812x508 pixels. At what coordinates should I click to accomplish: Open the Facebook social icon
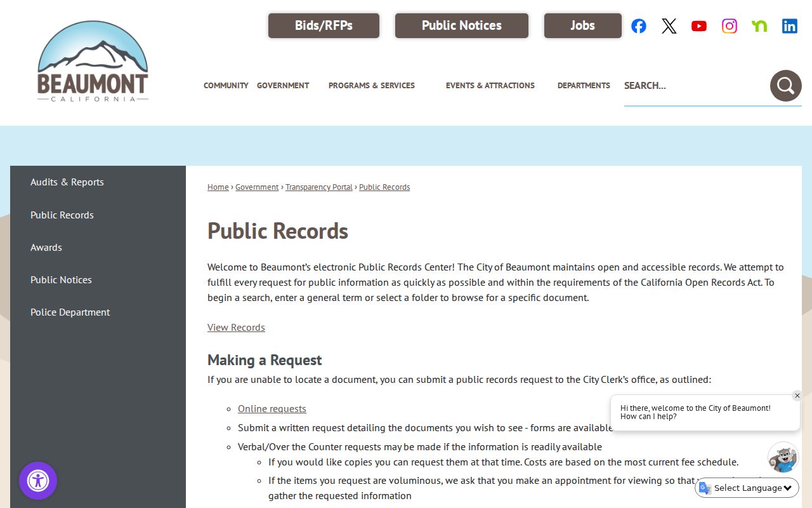click(x=639, y=26)
